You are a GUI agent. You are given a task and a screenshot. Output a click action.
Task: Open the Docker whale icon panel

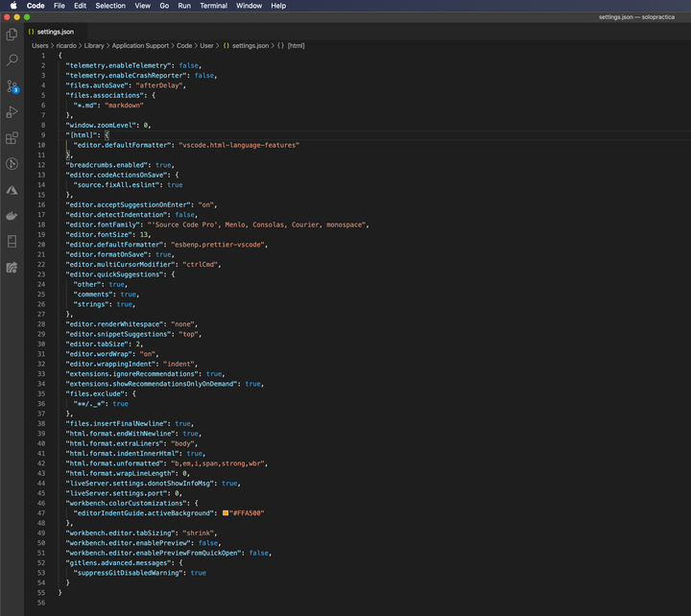click(x=12, y=216)
